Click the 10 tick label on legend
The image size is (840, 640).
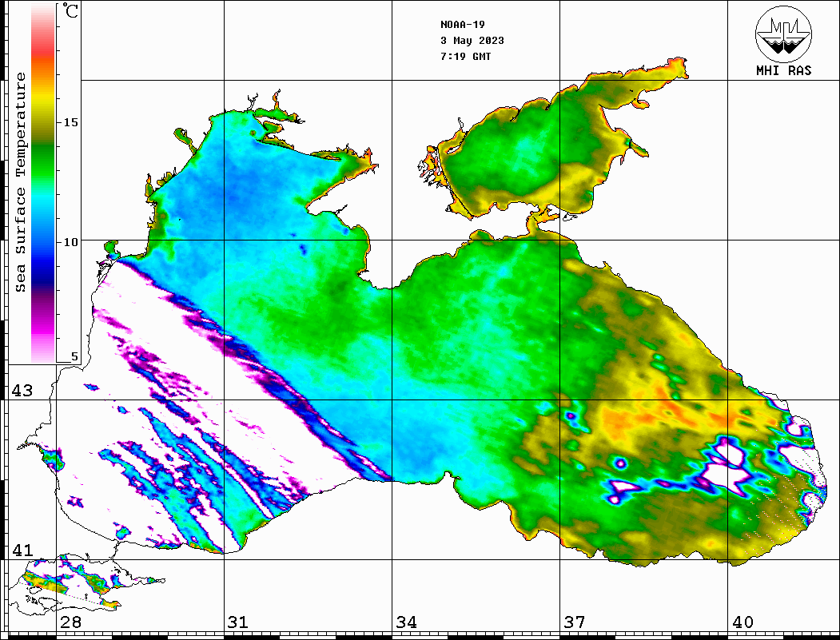pos(71,242)
